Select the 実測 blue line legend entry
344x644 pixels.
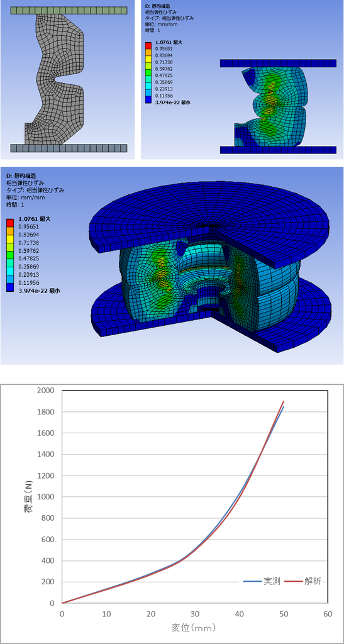[262, 582]
